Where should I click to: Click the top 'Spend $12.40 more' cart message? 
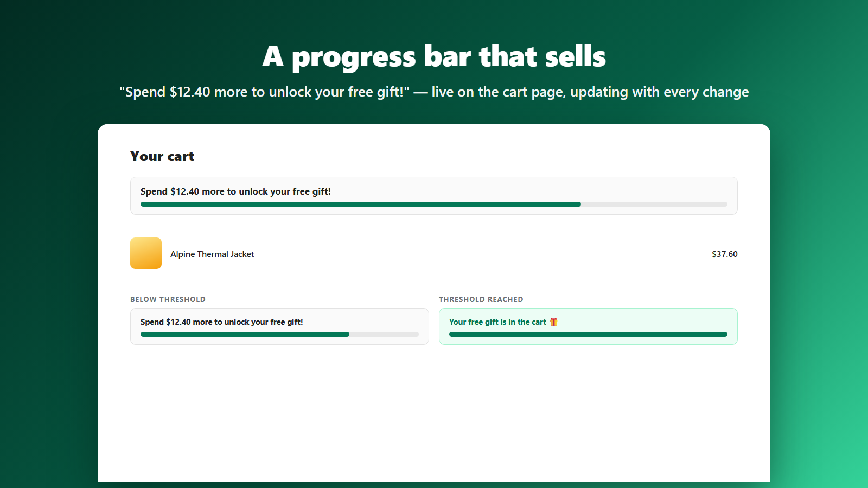pyautogui.click(x=235, y=191)
